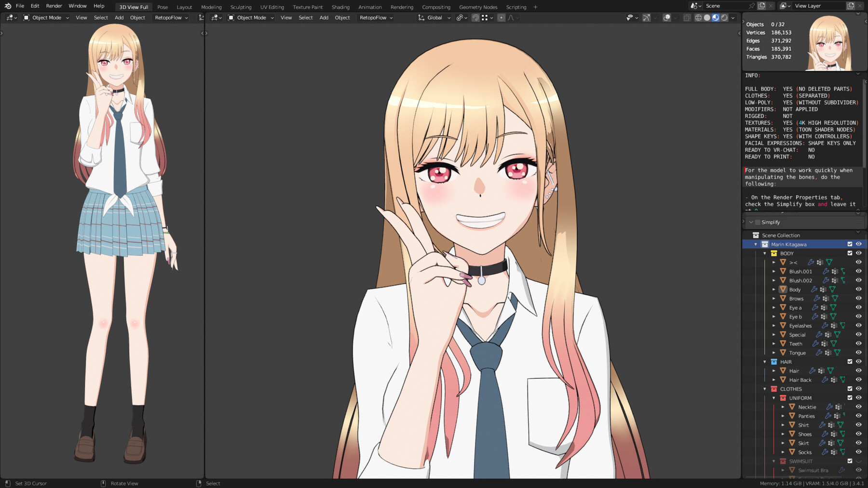Click the mesh data icon on Brows row

835,299
